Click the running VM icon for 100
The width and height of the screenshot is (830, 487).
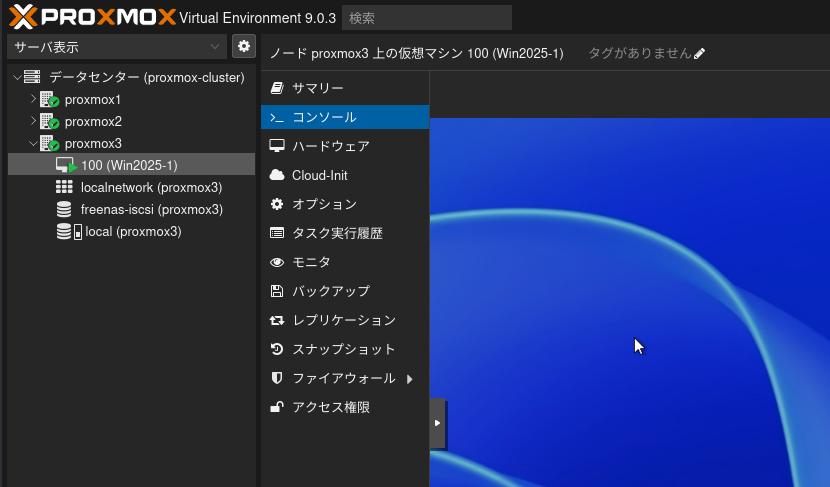66,165
